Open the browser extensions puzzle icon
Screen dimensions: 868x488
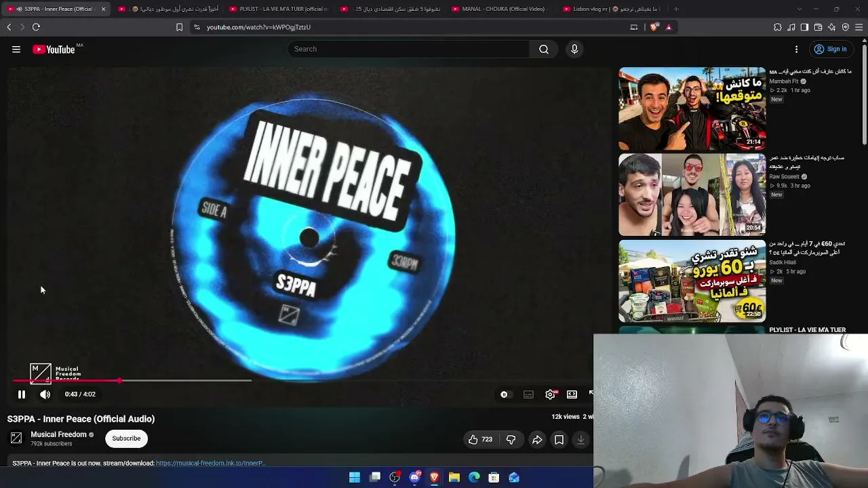pos(778,27)
